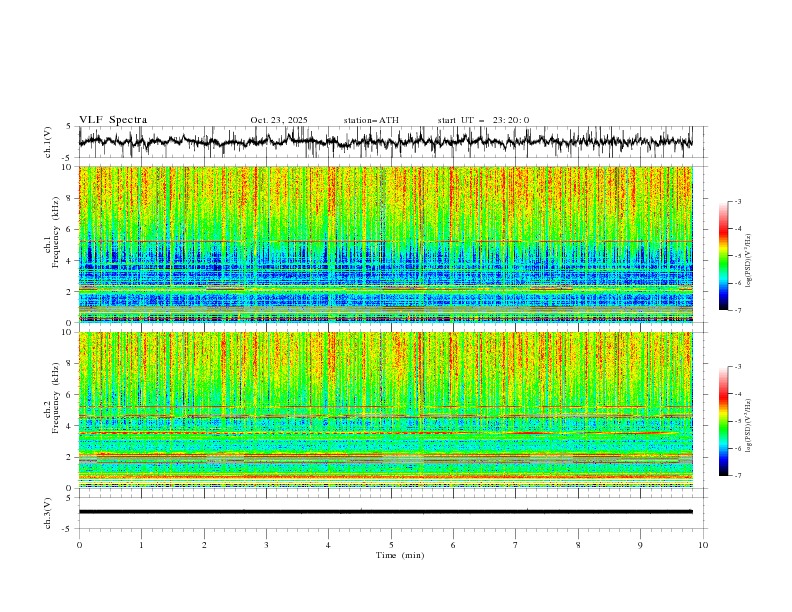Image resolution: width=792 pixels, height=612 pixels.
Task: Click tick label "1" on the Time axis
Action: tap(141, 545)
